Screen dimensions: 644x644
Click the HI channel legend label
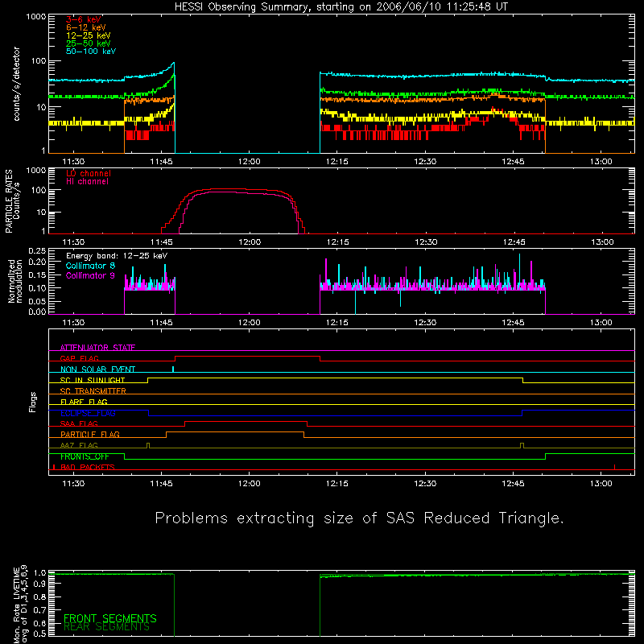tap(87, 182)
